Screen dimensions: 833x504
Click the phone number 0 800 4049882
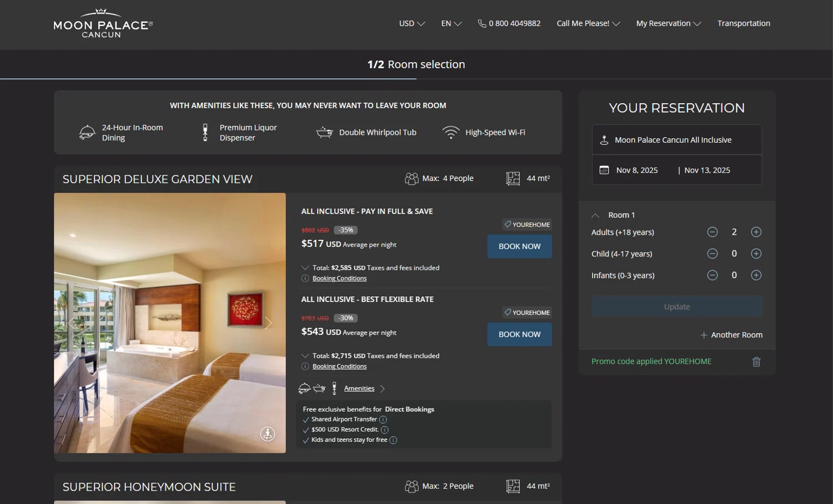tap(514, 23)
